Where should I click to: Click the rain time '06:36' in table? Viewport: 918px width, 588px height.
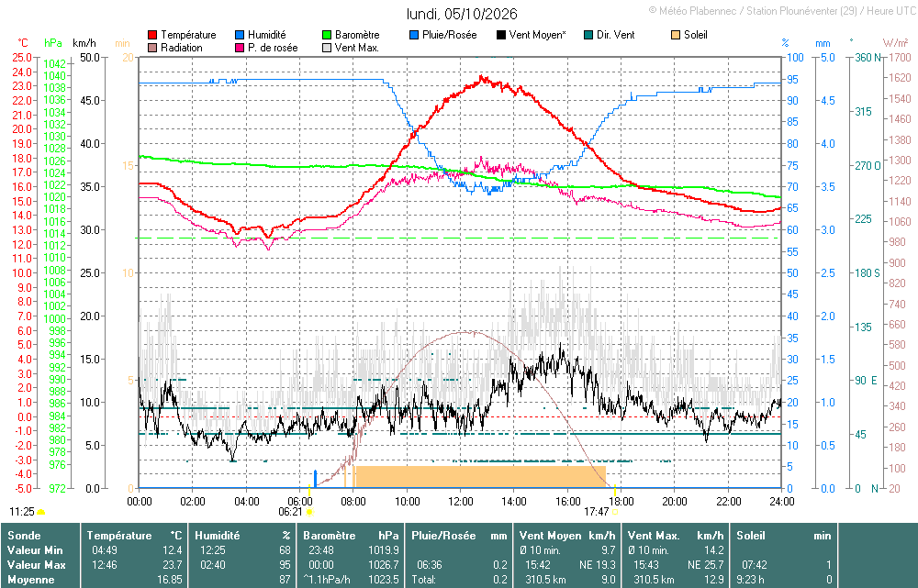click(429, 565)
